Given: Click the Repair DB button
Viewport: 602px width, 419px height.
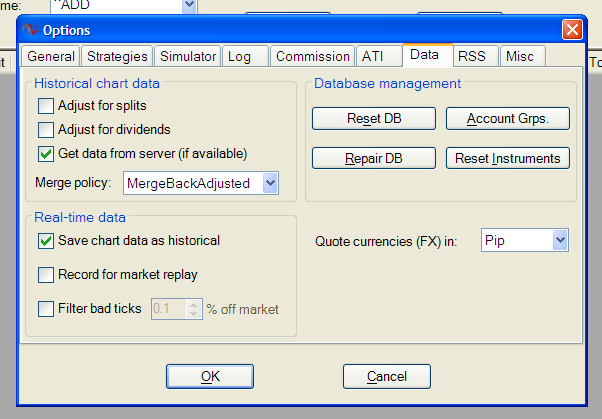Looking at the screenshot, I should [374, 158].
